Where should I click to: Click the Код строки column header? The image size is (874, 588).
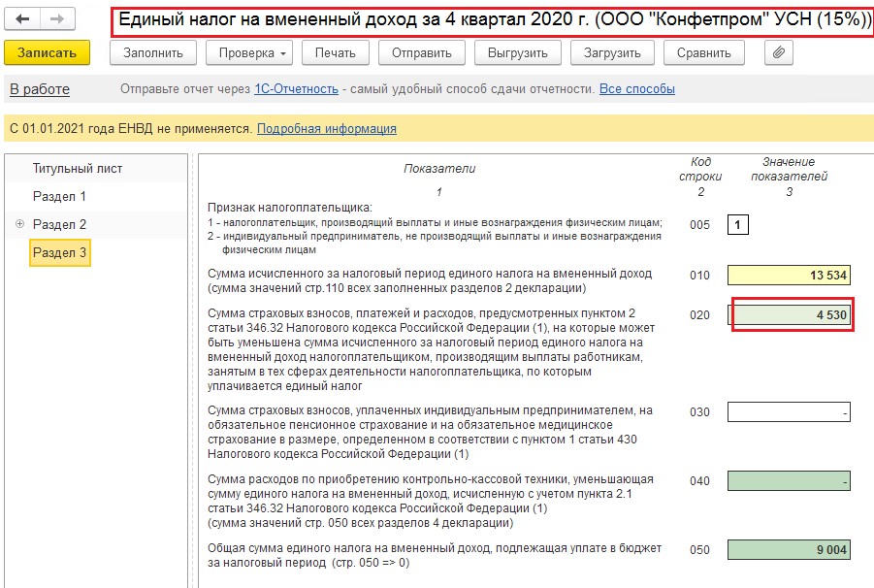pyautogui.click(x=700, y=169)
